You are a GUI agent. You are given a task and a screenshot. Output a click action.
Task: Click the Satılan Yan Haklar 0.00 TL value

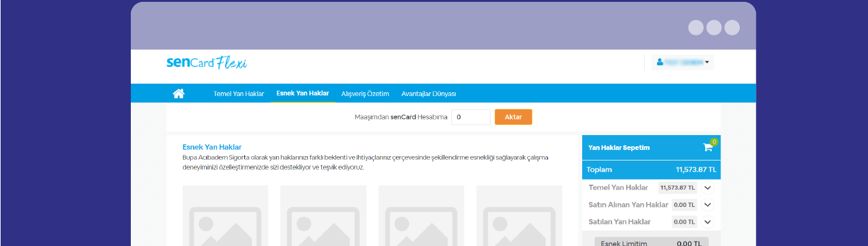pyautogui.click(x=684, y=222)
